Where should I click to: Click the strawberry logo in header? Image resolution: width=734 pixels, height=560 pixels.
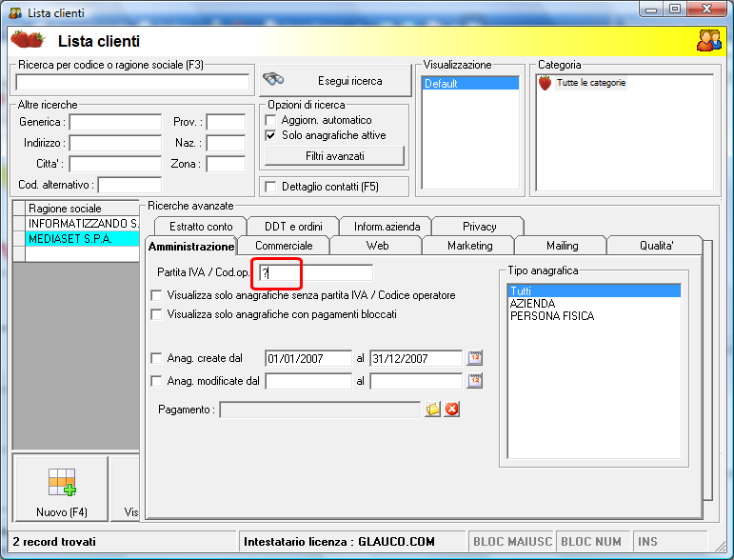pos(28,40)
